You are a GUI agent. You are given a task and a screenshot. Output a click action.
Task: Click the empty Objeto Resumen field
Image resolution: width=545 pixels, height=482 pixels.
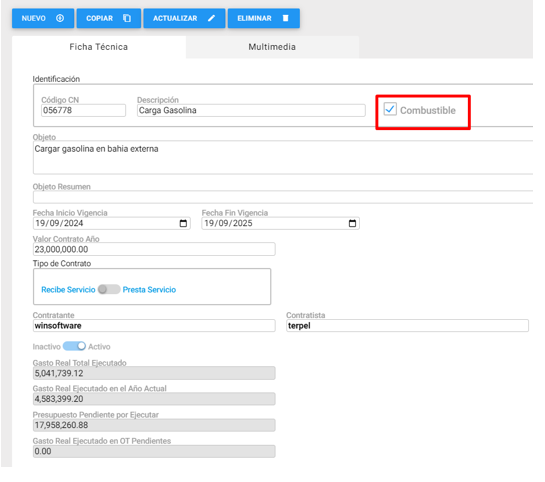tap(283, 197)
